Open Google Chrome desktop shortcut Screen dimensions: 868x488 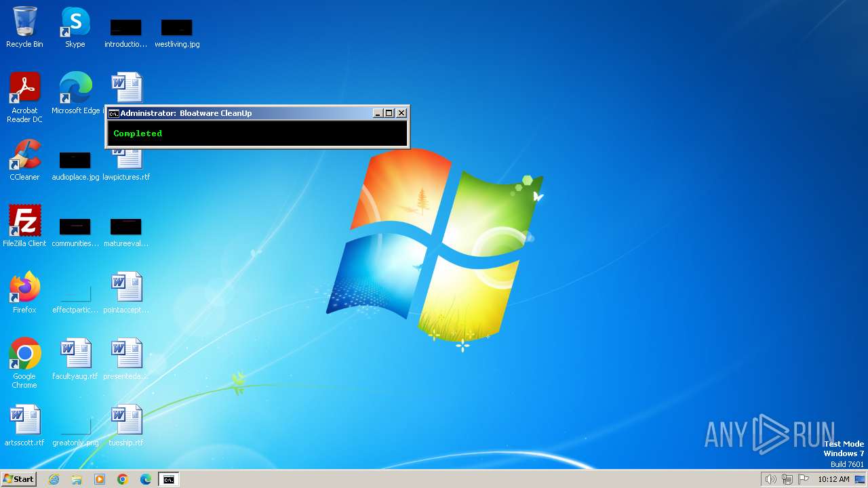click(x=24, y=363)
